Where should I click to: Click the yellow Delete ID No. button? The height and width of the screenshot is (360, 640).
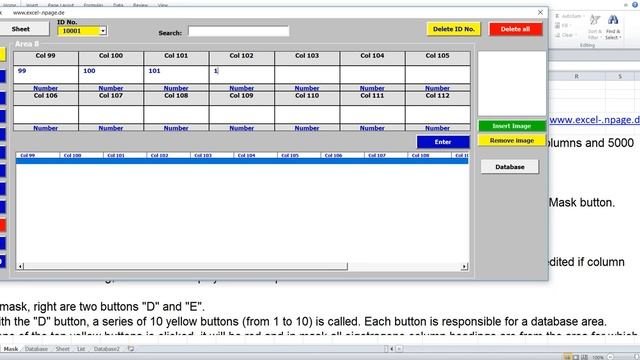coord(453,29)
